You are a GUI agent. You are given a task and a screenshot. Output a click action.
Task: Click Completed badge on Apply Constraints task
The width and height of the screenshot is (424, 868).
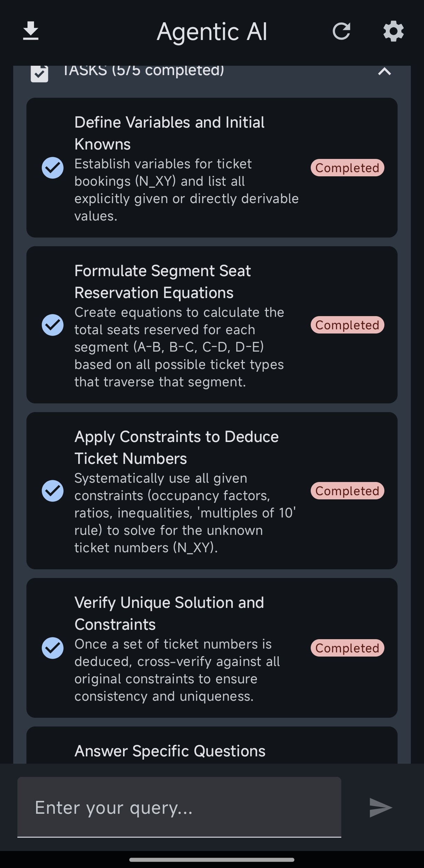[347, 491]
